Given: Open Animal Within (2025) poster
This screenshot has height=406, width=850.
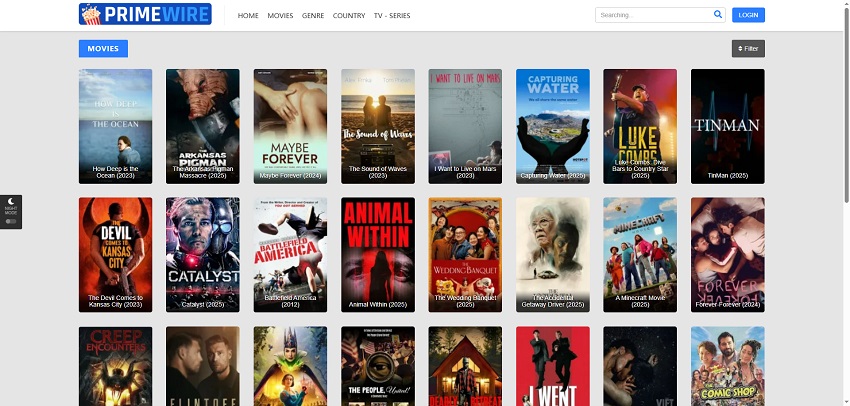Looking at the screenshot, I should coord(378,255).
